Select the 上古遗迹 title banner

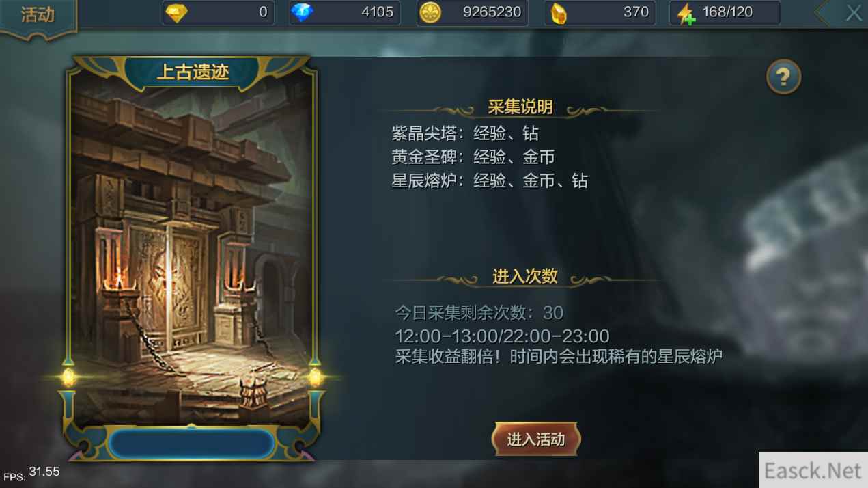[x=192, y=72]
